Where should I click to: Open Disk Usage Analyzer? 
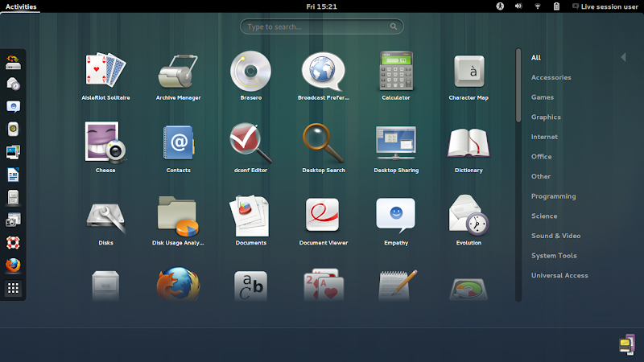[x=178, y=220]
